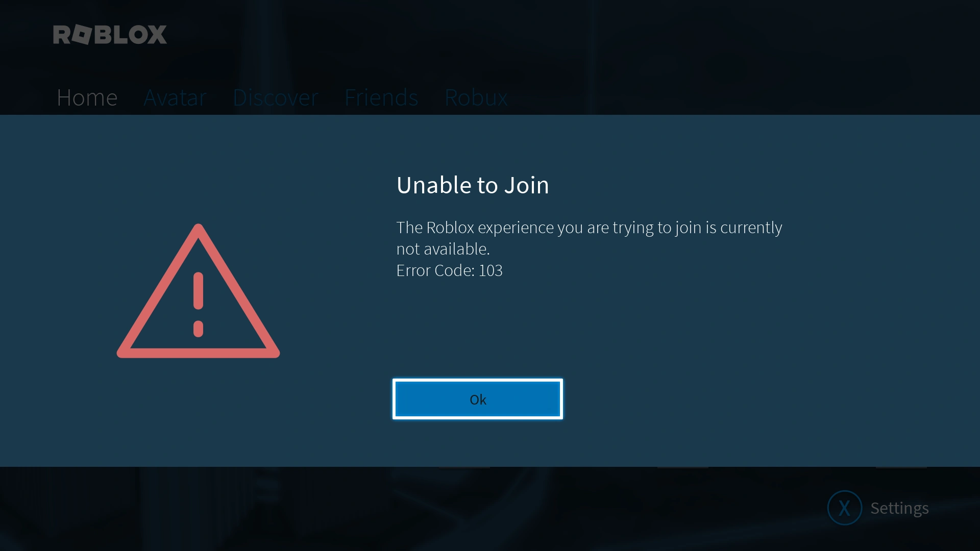The height and width of the screenshot is (551, 980).
Task: Click the Error Code: 103 line
Action: [x=449, y=270]
